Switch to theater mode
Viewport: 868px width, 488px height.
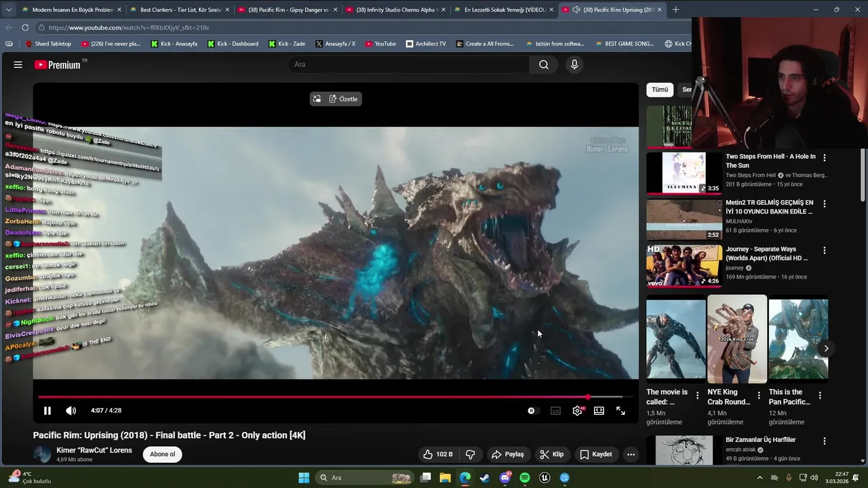pyautogui.click(x=599, y=411)
